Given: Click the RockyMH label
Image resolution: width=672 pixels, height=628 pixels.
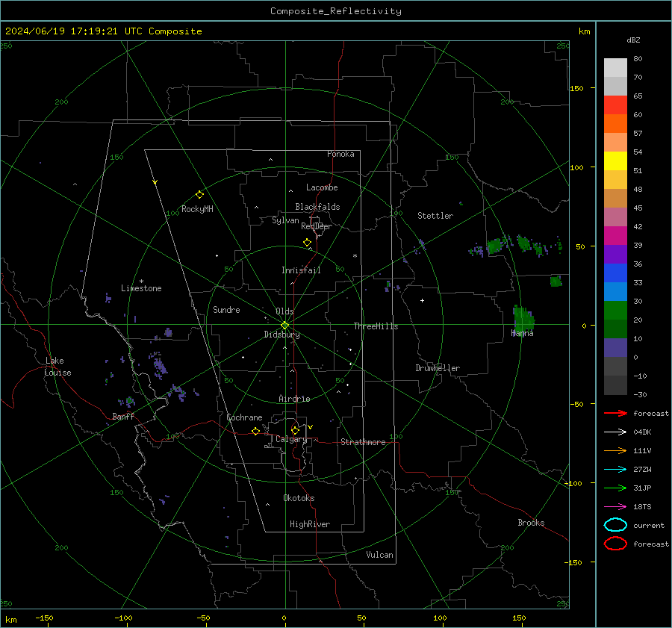Looking at the screenshot, I should point(197,209).
